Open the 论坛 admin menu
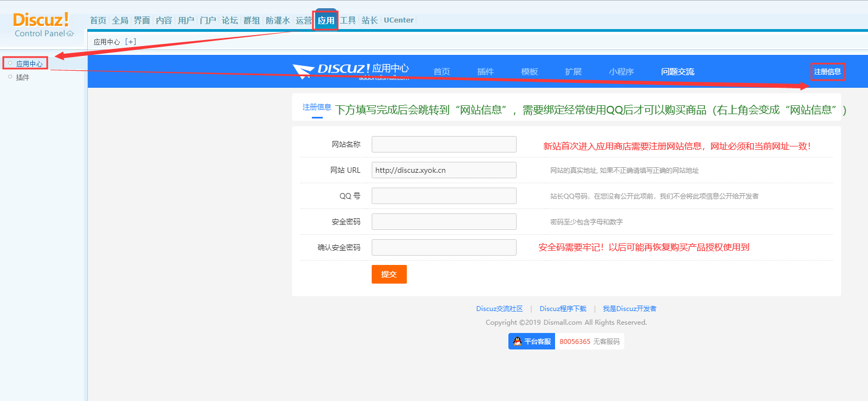 pos(229,20)
